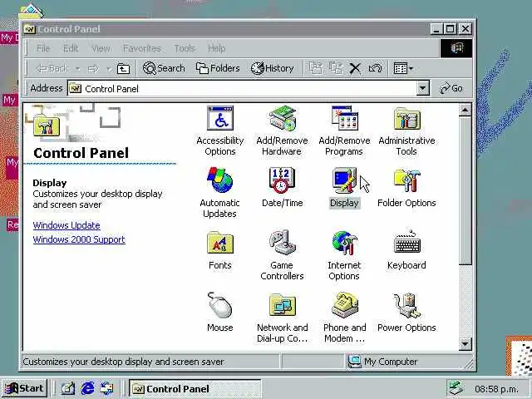Click the Show Desktop Quick Launch icon
Screen dimensions: 532x399
click(68, 388)
